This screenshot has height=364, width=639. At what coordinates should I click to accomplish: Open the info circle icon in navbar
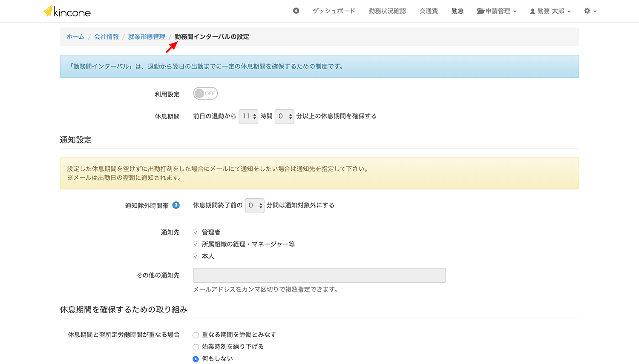point(296,11)
